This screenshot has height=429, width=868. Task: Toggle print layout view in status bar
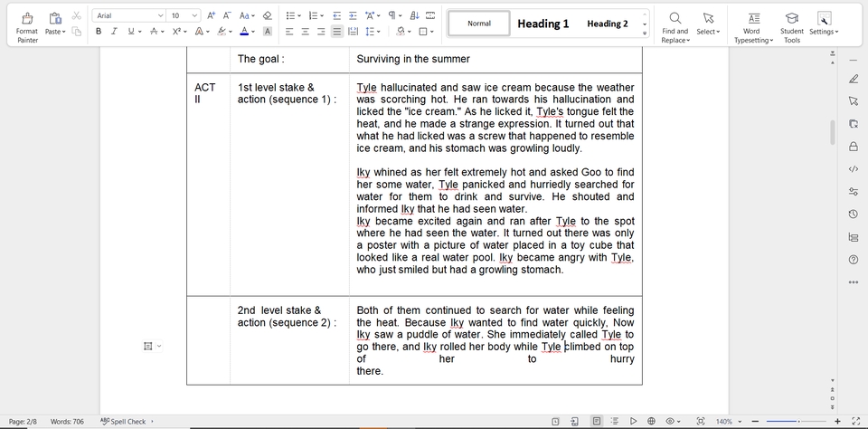(x=596, y=421)
